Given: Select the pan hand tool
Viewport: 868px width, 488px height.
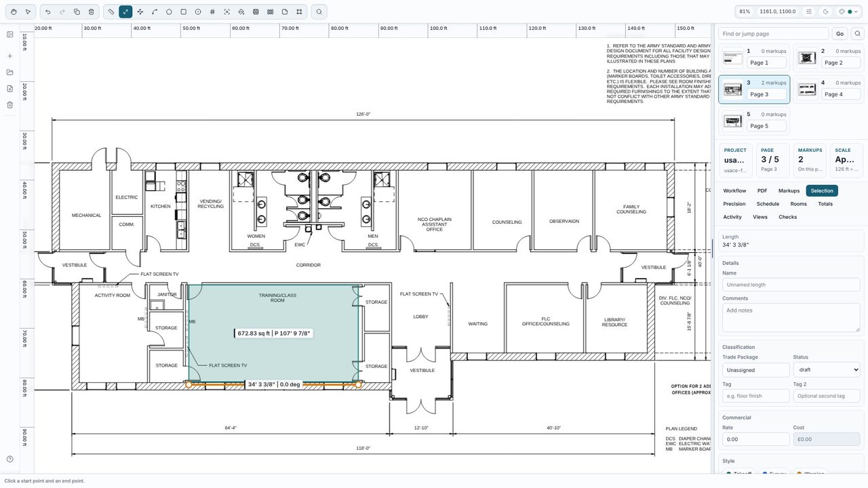Looking at the screenshot, I should click(14, 12).
